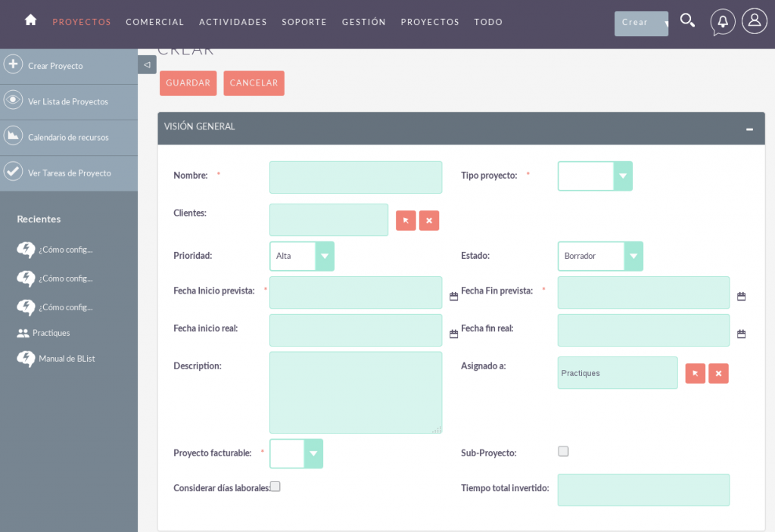Open the record selector arrow next to Asignado a

tap(695, 373)
